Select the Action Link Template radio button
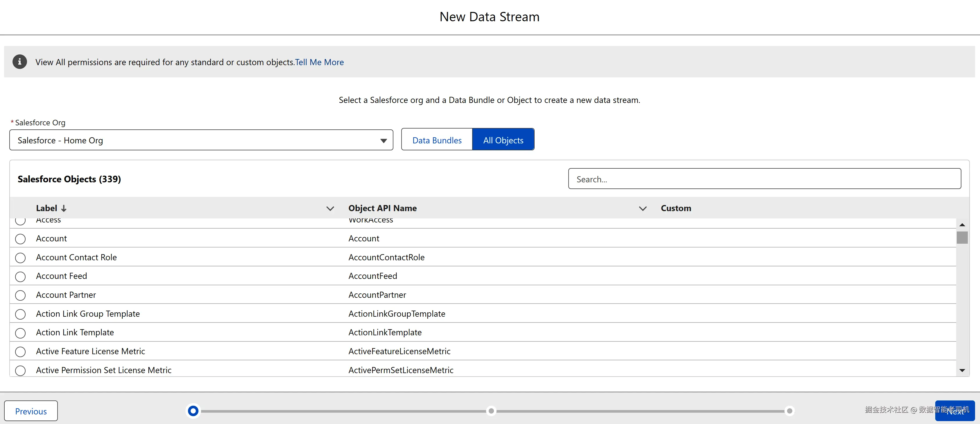This screenshot has height=424, width=980. pyautogui.click(x=21, y=333)
